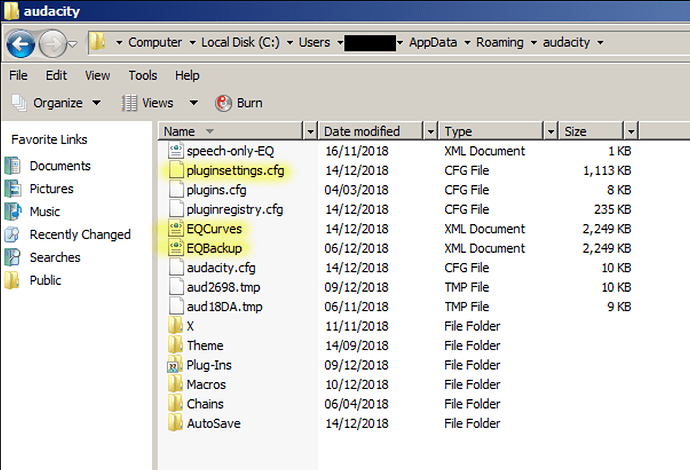Select the Plug-Ins folder icon
This screenshot has height=470, width=690.
[175, 364]
